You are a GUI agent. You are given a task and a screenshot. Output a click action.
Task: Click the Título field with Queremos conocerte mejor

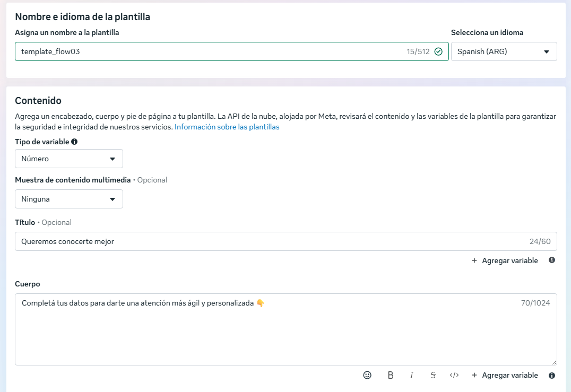coord(286,241)
